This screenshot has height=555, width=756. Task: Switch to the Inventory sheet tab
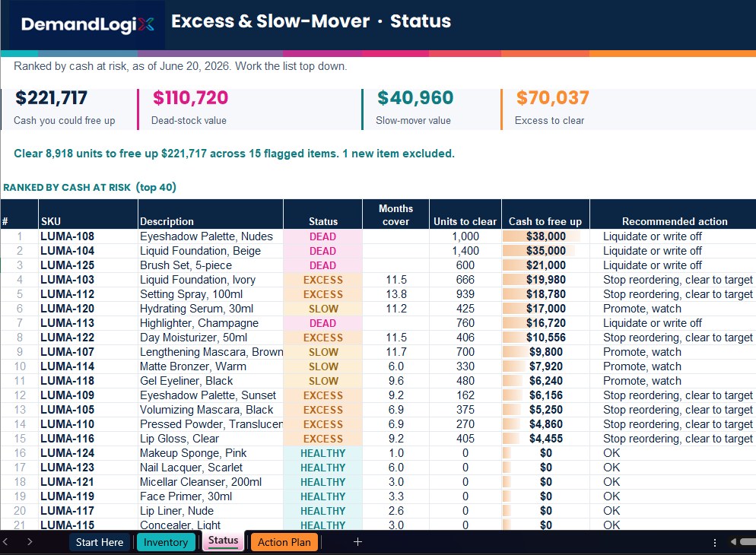(166, 542)
